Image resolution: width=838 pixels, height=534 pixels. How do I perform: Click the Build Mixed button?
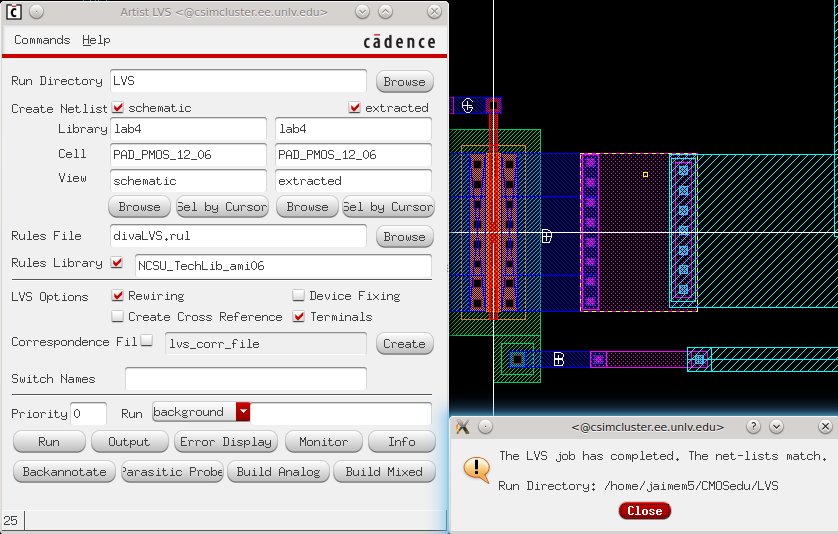point(384,471)
